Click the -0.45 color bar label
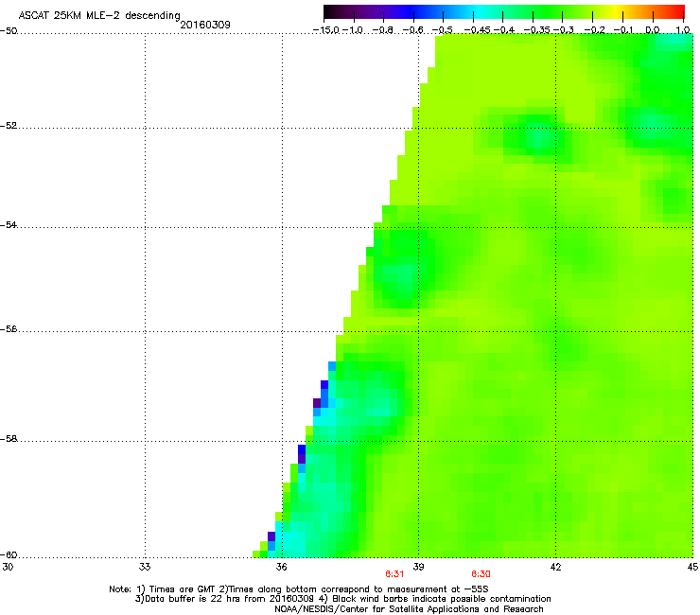This screenshot has height=615, width=700. coord(477,30)
